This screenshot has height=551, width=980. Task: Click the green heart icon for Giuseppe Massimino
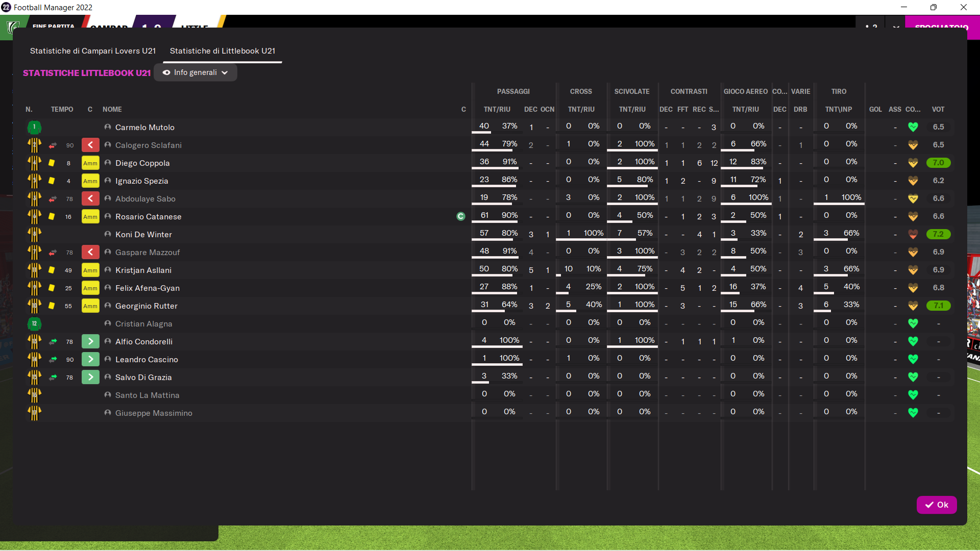click(913, 413)
